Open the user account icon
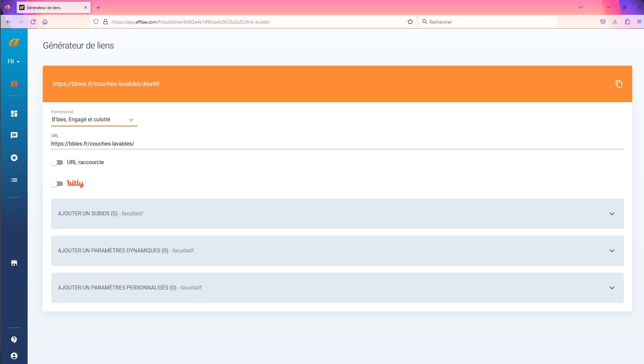This screenshot has width=644, height=364. point(14,356)
